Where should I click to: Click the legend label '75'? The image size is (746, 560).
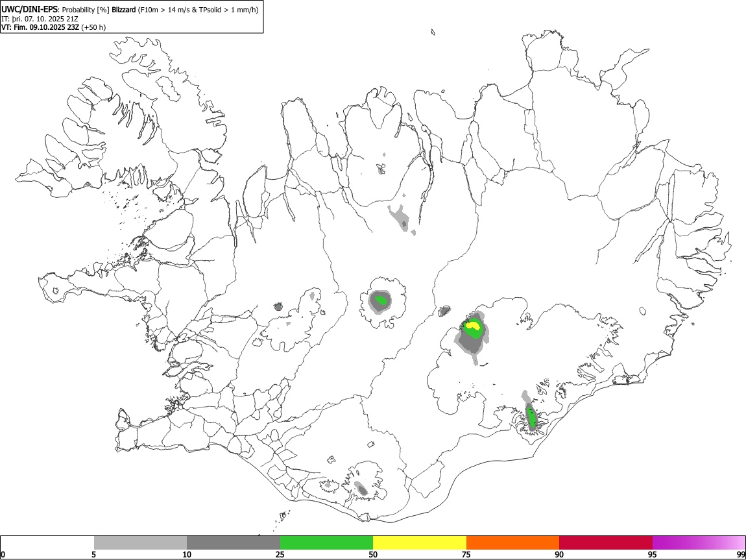pos(466,554)
